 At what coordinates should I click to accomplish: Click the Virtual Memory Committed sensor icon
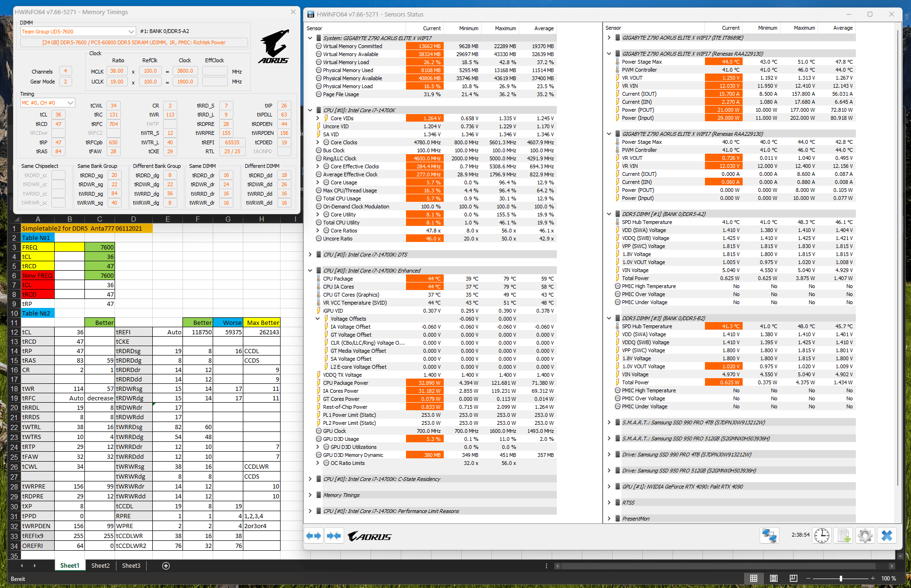click(x=319, y=46)
